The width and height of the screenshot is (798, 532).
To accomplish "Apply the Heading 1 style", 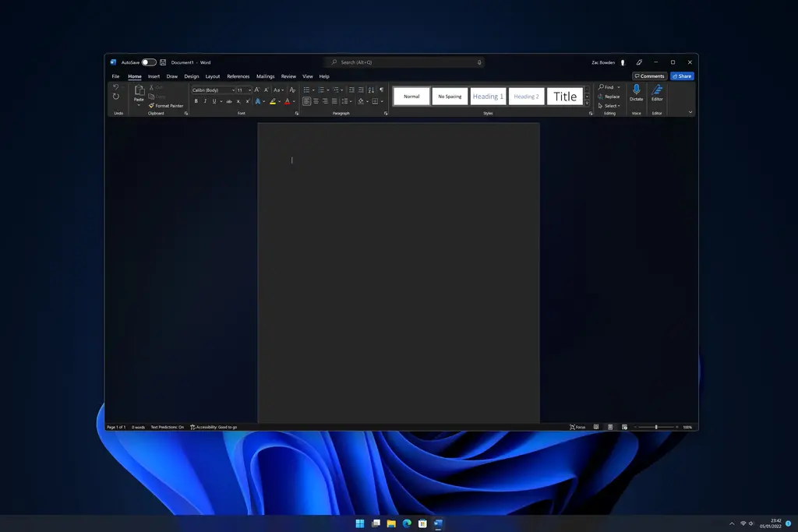I will [488, 96].
